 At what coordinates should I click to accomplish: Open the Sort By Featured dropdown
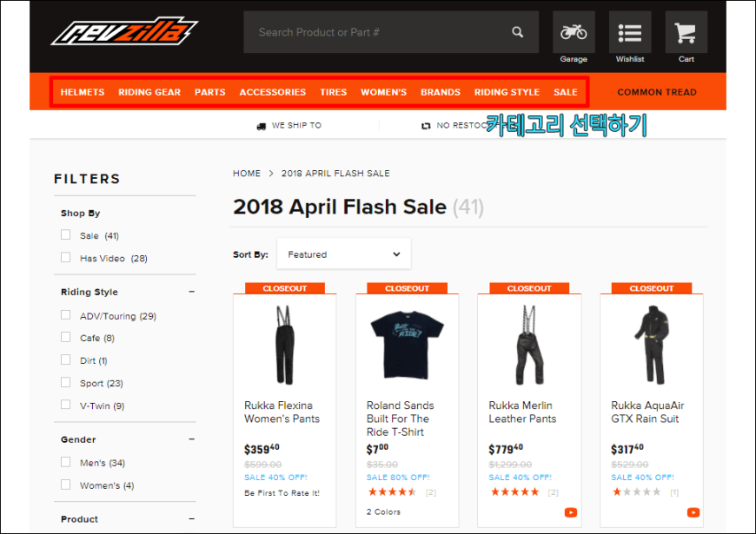344,254
